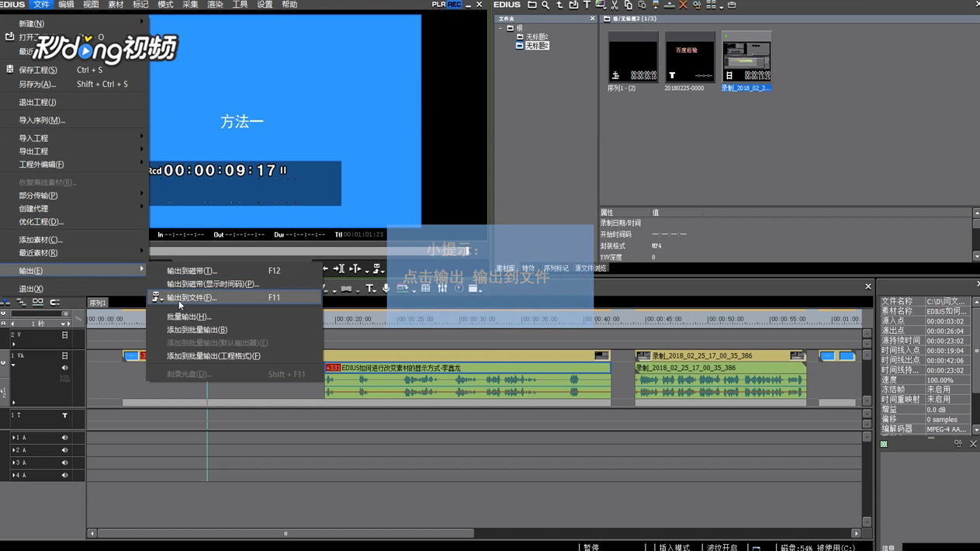This screenshot has width=980, height=551.
Task: Click the group link icon above the tracks
Action: pos(37,302)
